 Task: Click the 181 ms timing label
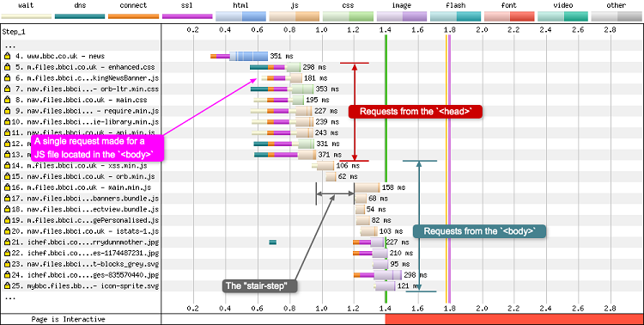tap(316, 77)
